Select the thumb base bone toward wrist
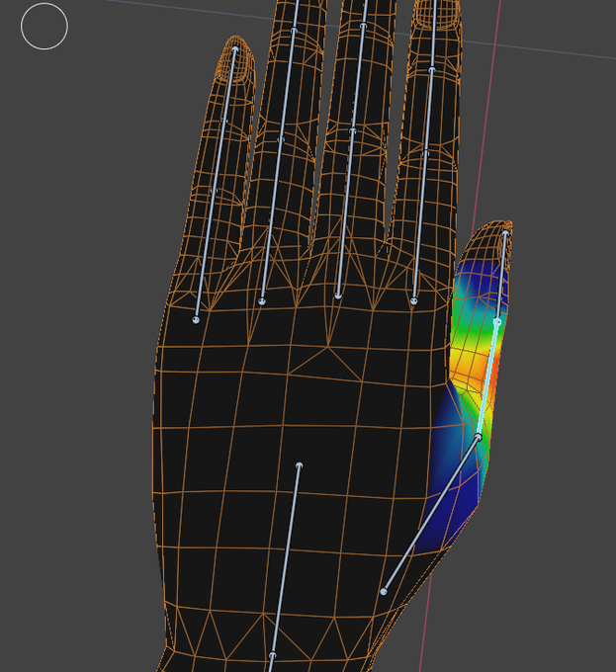The image size is (616, 672). click(431, 514)
